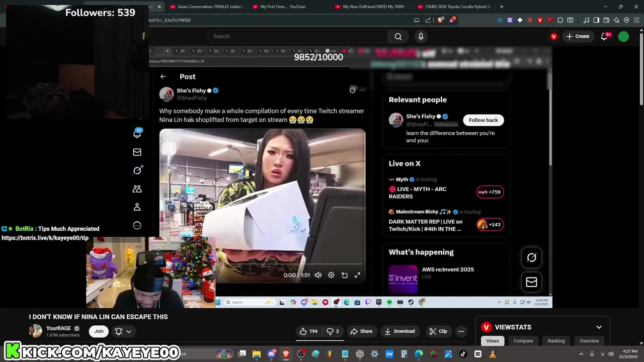Open She's Fishy profile name in post

pyautogui.click(x=191, y=90)
